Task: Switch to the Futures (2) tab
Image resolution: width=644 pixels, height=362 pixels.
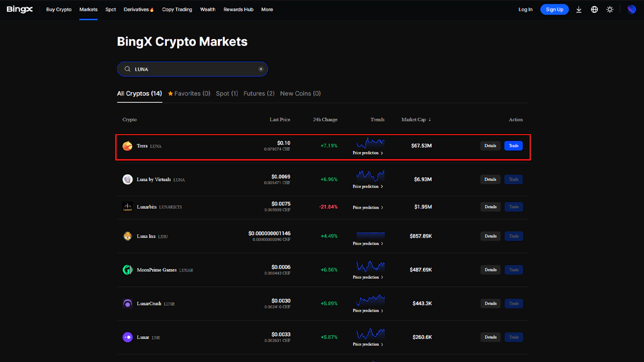Action: (259, 93)
